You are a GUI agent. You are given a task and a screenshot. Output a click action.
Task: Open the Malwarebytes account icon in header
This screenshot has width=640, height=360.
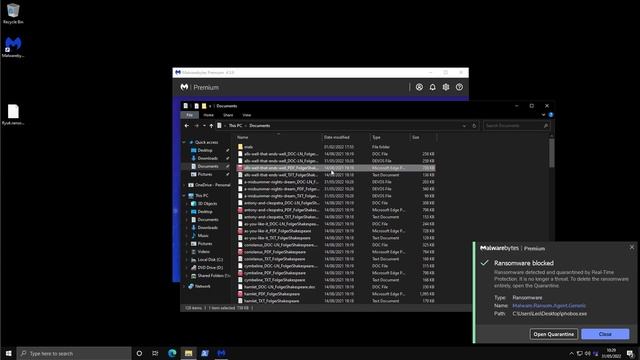click(419, 87)
